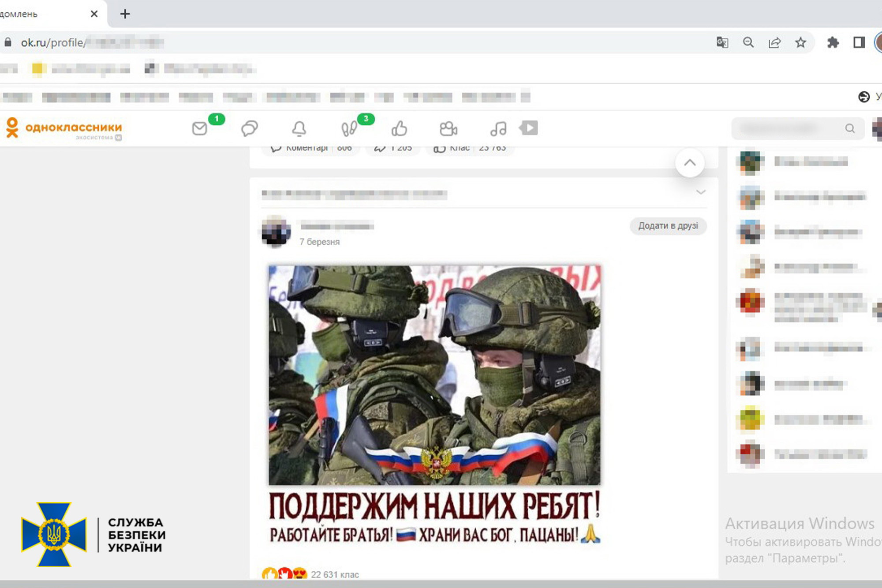This screenshot has height=588, width=882.
Task: Click the Одноклассники logo link
Action: pos(64,128)
